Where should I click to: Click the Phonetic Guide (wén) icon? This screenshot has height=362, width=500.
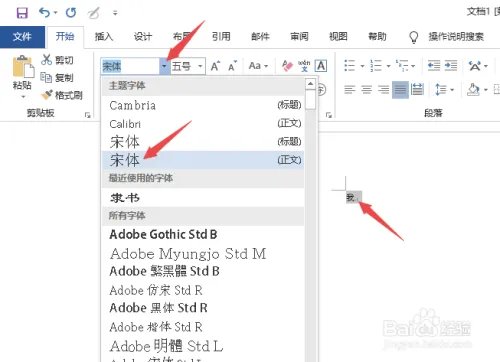(304, 66)
